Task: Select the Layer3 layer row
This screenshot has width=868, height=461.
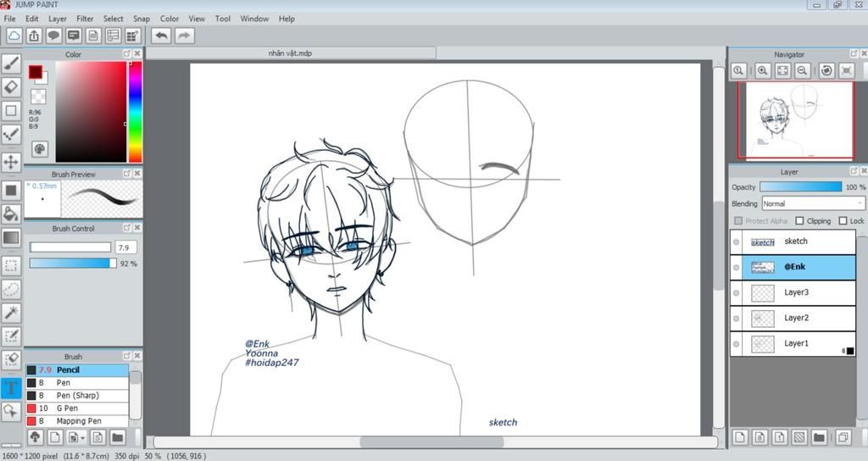Action: point(793,292)
